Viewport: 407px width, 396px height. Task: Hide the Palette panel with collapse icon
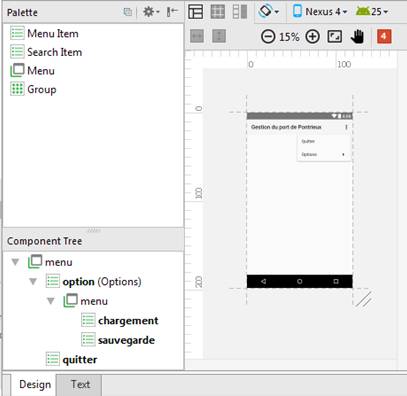[172, 12]
